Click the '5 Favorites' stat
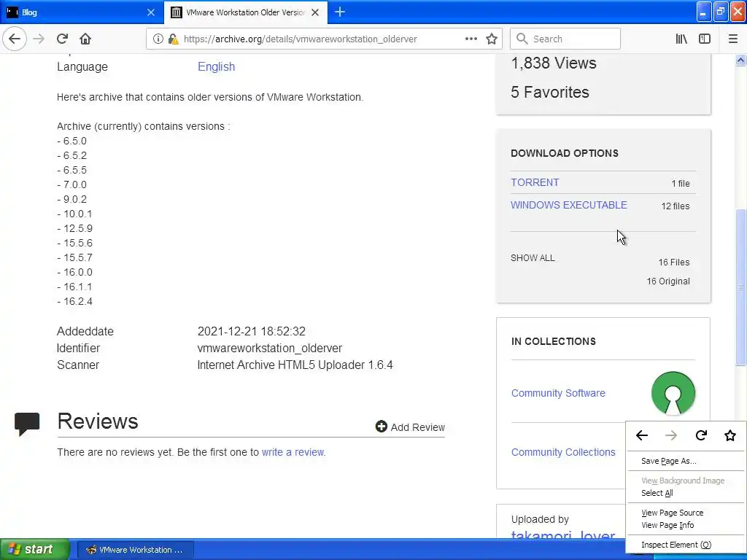Screen dimensions: 747x560 (x=550, y=92)
